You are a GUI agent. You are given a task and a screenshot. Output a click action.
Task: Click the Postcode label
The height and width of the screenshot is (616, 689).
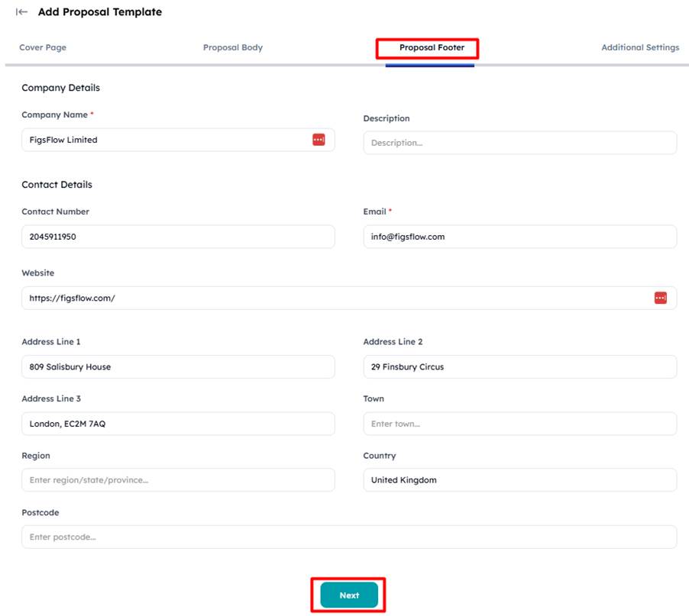tap(40, 512)
